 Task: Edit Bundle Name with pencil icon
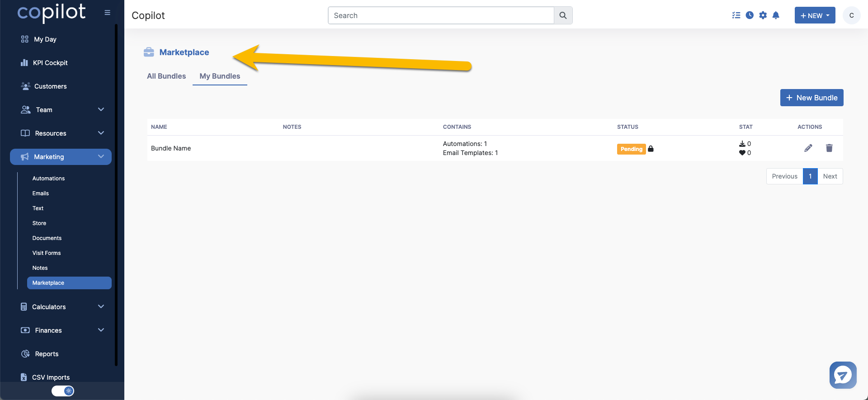tap(808, 148)
